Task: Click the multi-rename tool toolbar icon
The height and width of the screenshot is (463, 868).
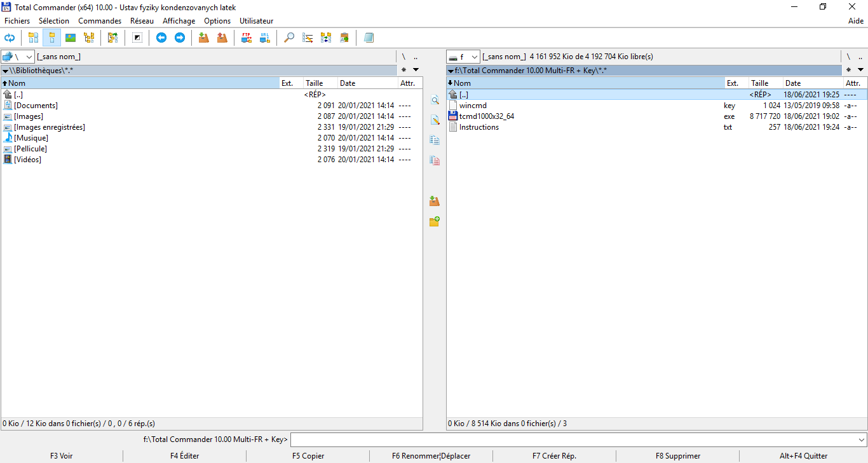Action: (308, 38)
